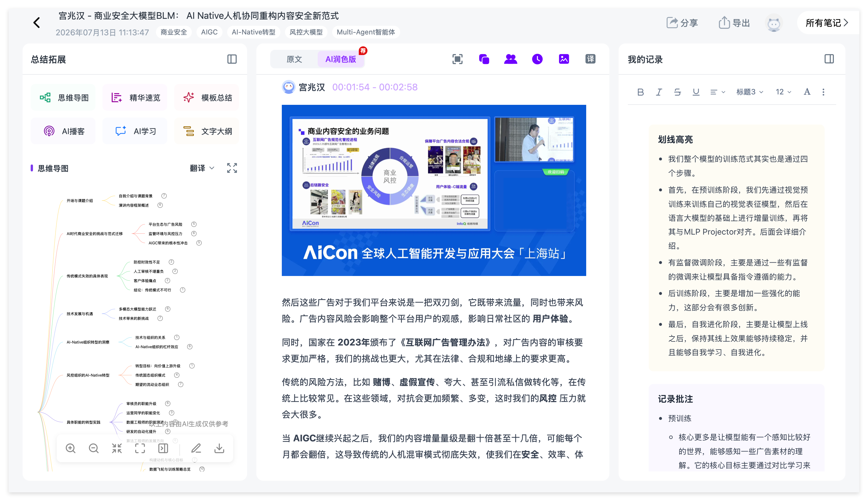Switch to the AI润色版 tab
The width and height of the screenshot is (868, 501).
(x=341, y=59)
